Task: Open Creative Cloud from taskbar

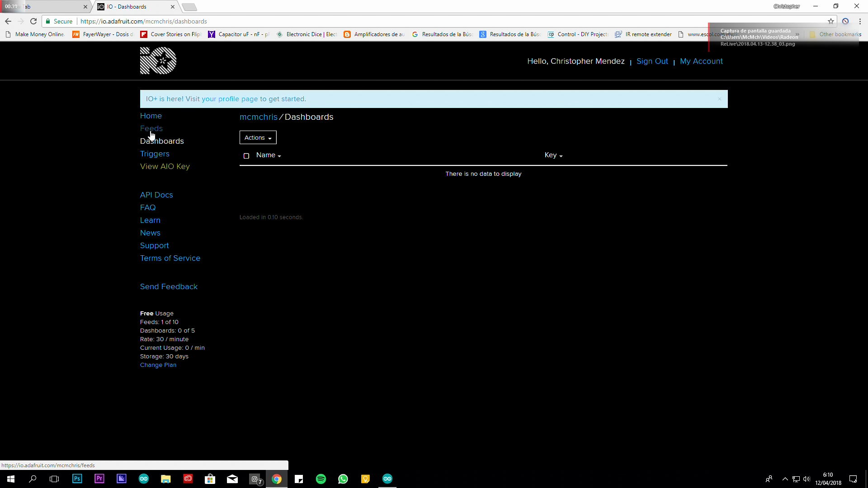Action: [x=188, y=479]
